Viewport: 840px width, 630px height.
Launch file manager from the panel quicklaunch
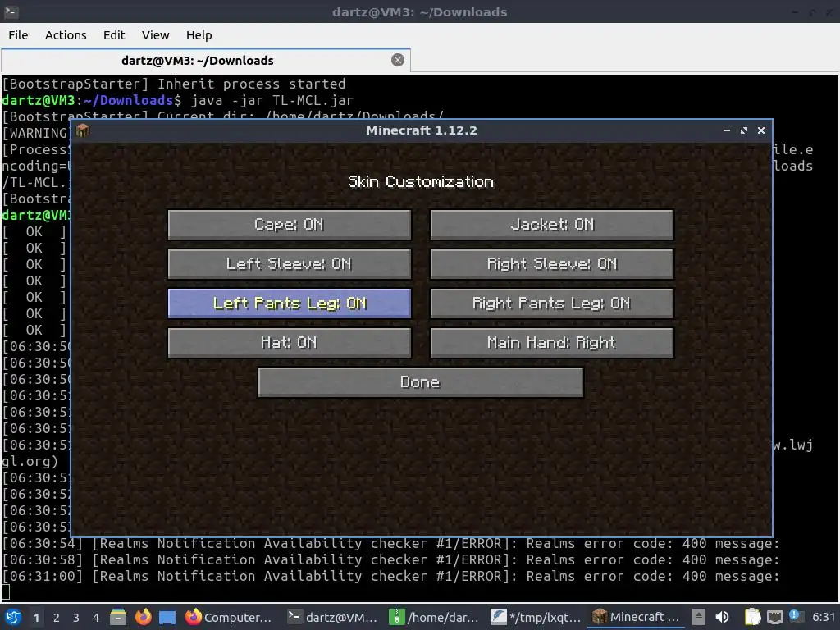tap(118, 617)
